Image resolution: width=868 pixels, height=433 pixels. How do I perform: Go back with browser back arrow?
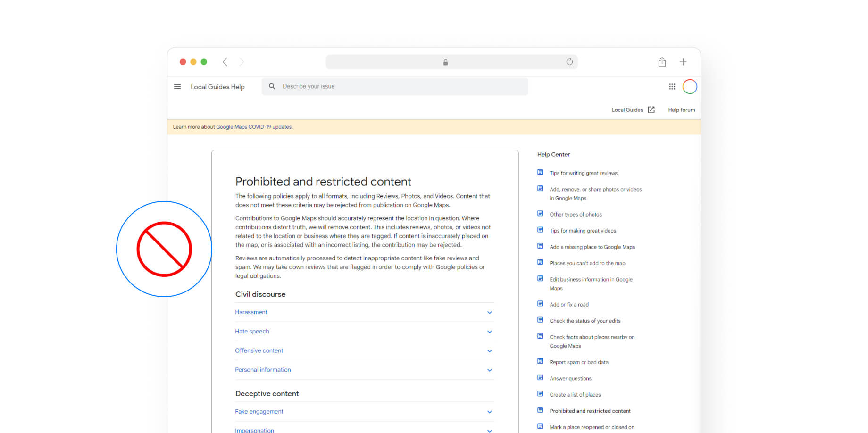(x=225, y=62)
